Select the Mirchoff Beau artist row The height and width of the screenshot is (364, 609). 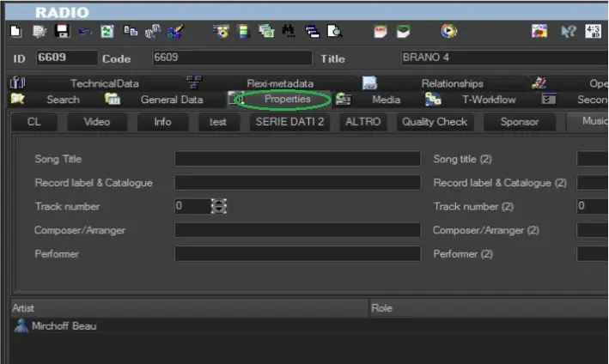(x=64, y=326)
